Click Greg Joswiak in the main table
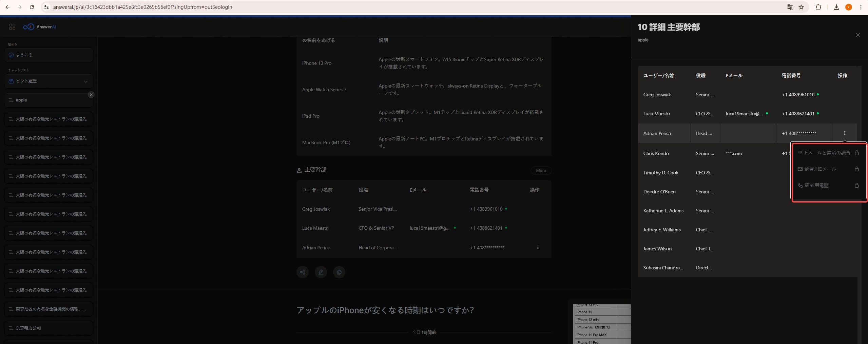The image size is (868, 344). click(316, 209)
